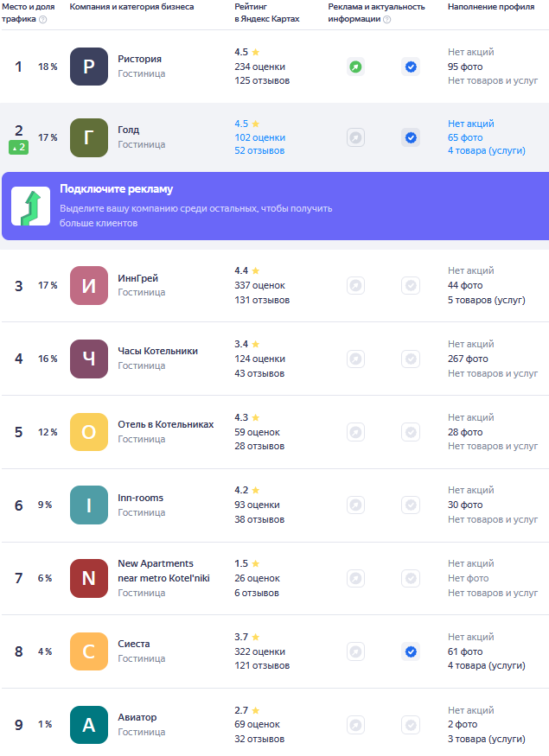Click '5 товаров (услуг)' for ИннГрей
Image resolution: width=549 pixels, height=756 pixels.
[x=486, y=300]
